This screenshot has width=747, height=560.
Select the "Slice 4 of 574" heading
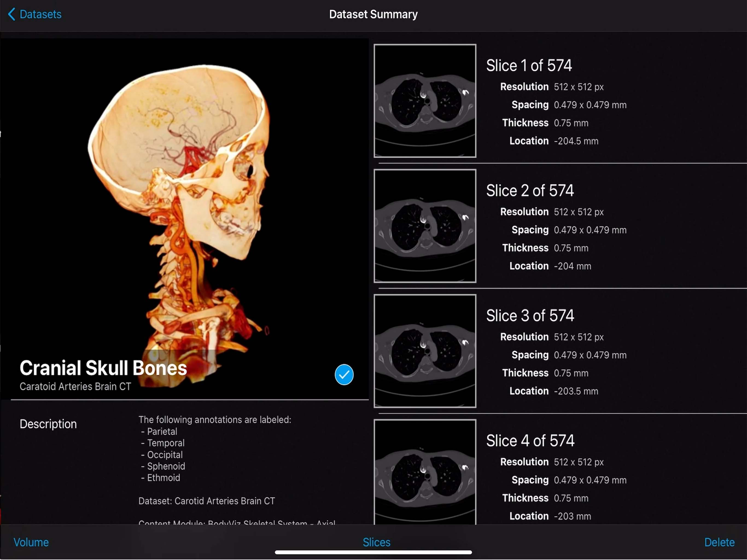(530, 441)
